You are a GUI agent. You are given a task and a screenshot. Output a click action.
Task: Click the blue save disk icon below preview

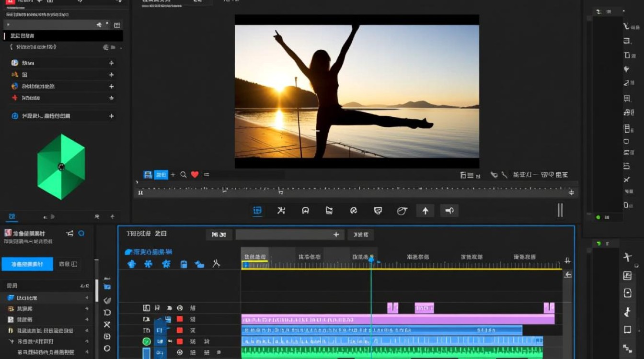pyautogui.click(x=148, y=175)
